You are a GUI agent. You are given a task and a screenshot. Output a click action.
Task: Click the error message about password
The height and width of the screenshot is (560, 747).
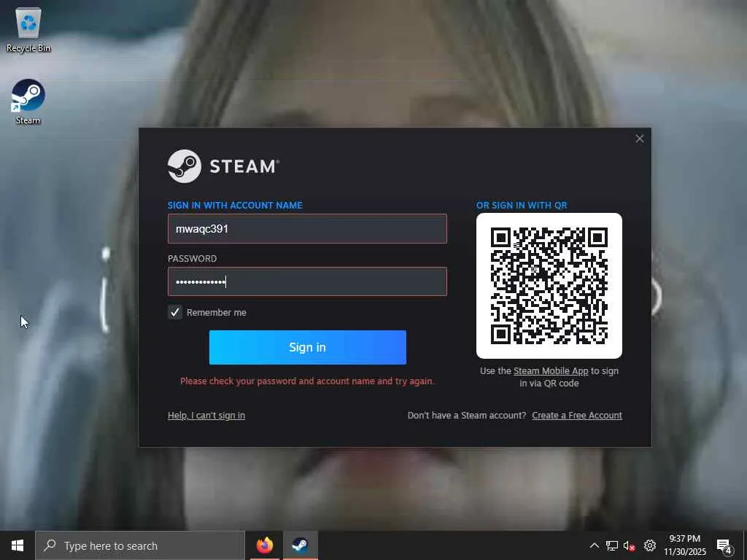(307, 381)
